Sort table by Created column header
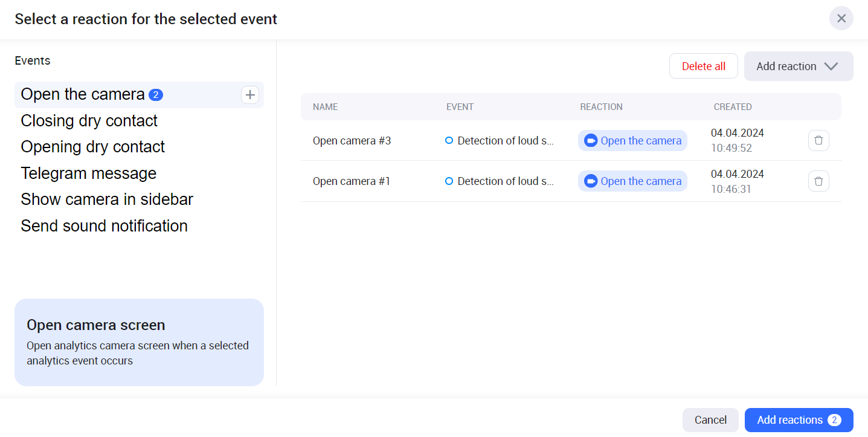This screenshot has height=437, width=868. click(x=732, y=107)
